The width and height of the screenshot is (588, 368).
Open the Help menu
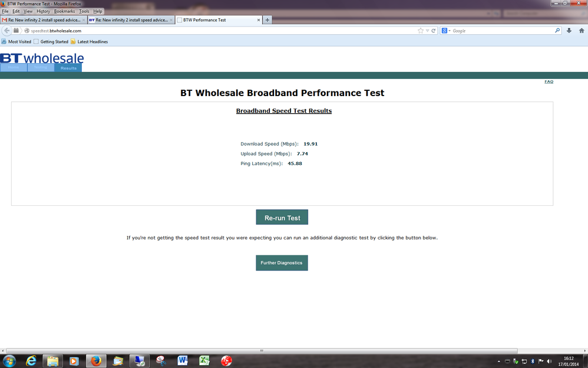tap(97, 11)
